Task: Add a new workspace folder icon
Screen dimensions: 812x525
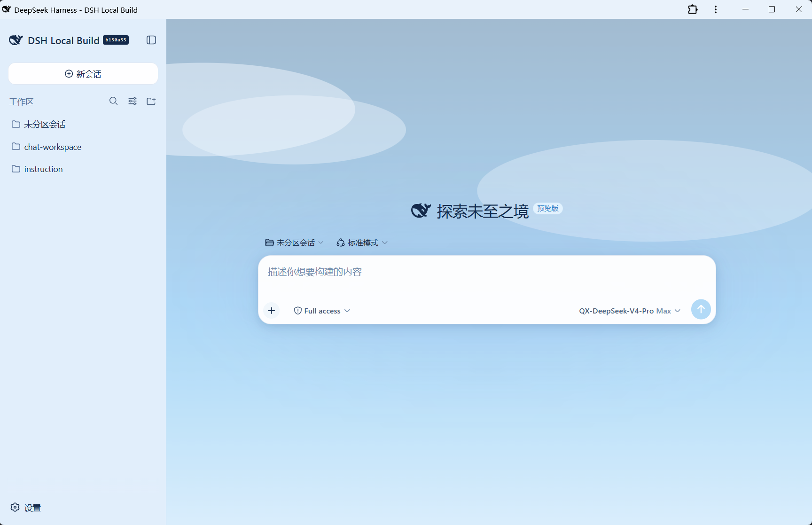Action: point(151,101)
